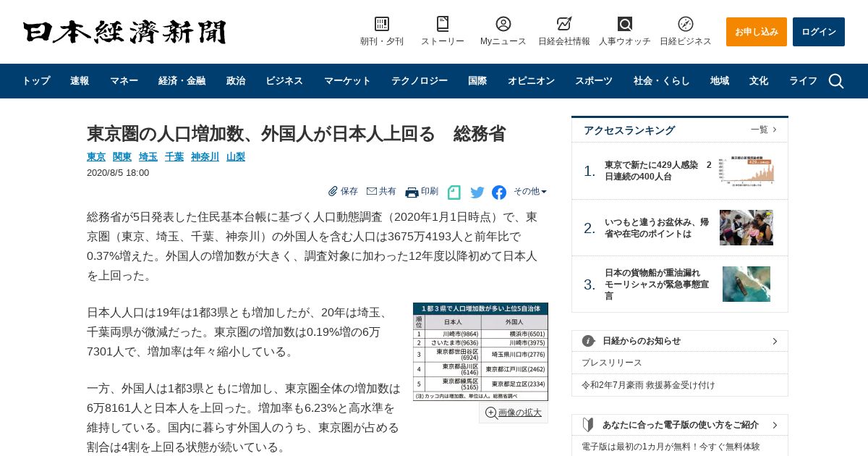Click the article date 2020/8/5 18:00
The height and width of the screenshot is (456, 868).
pyautogui.click(x=118, y=173)
